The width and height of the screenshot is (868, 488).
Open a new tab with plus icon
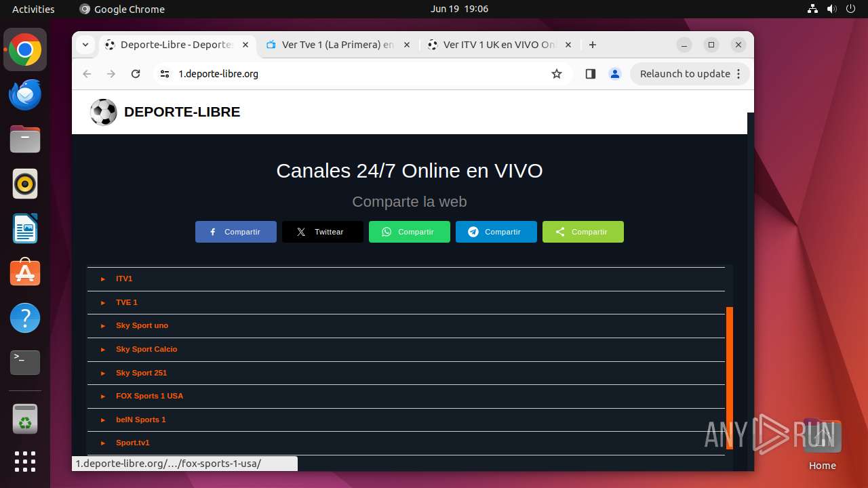coord(593,45)
